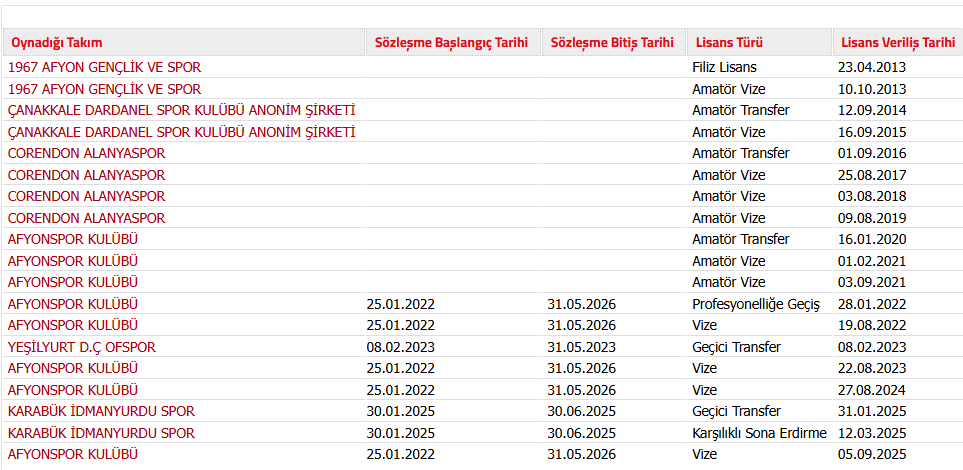Click the license date 12.03.2025
Image resolution: width=963 pixels, height=470 pixels.
coord(872,433)
